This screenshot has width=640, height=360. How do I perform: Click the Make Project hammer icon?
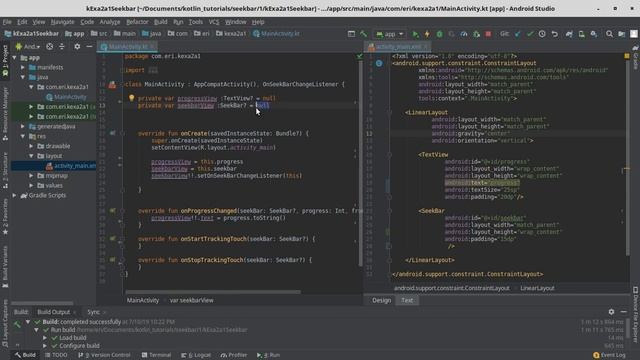363,34
